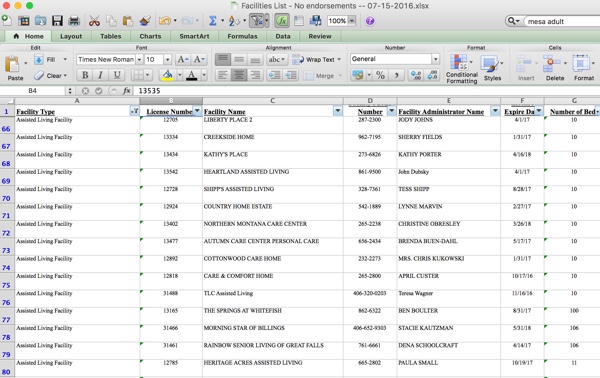600x378 pixels.
Task: Decrease font size with A-down icon
Action: [x=199, y=59]
